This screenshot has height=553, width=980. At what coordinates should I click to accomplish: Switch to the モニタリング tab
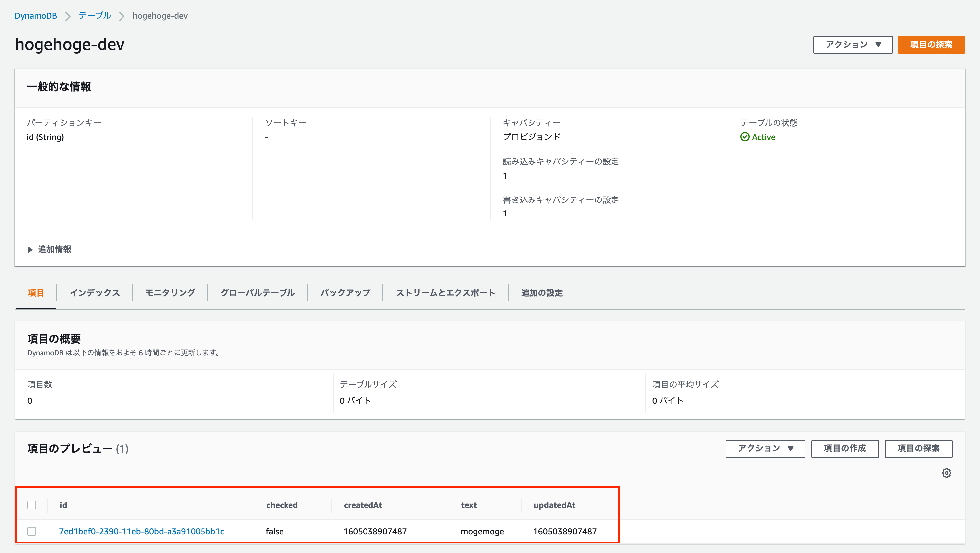pyautogui.click(x=170, y=292)
